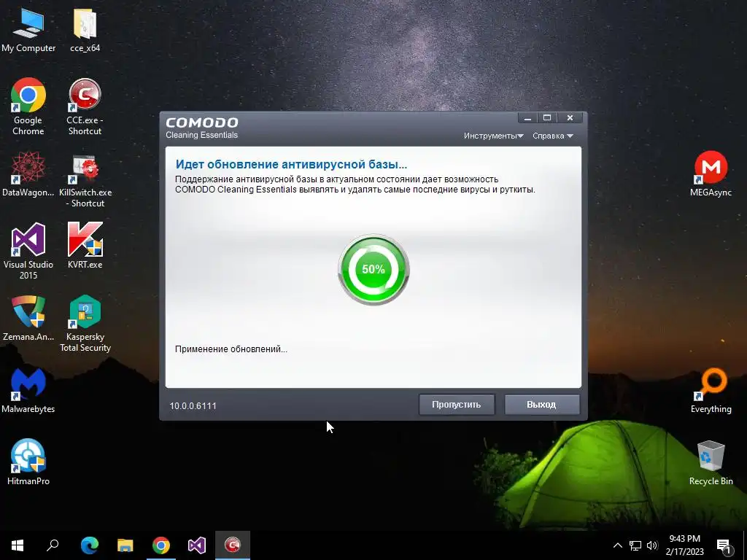Image resolution: width=747 pixels, height=560 pixels.
Task: Launch Google Chrome from the desktop
Action: 28,106
